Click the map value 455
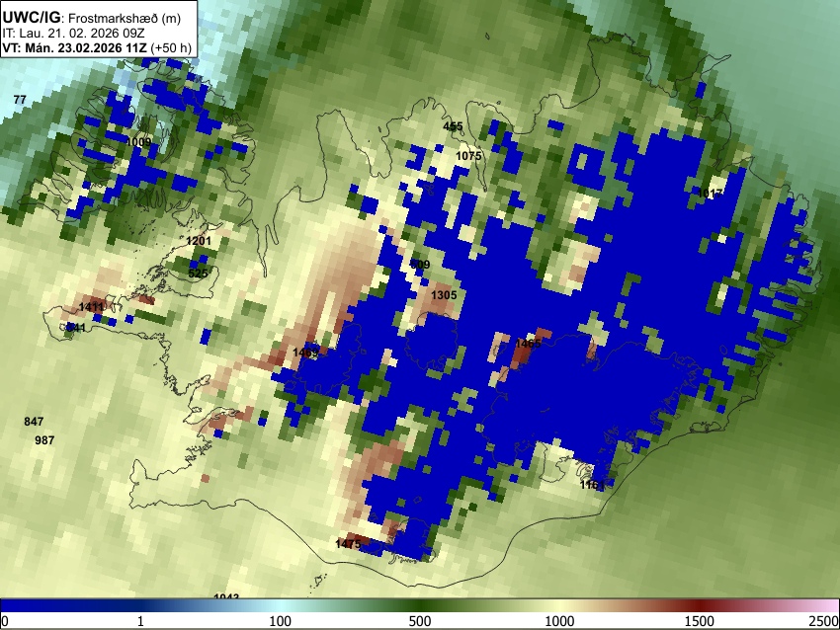The height and width of the screenshot is (630, 840). pyautogui.click(x=453, y=126)
